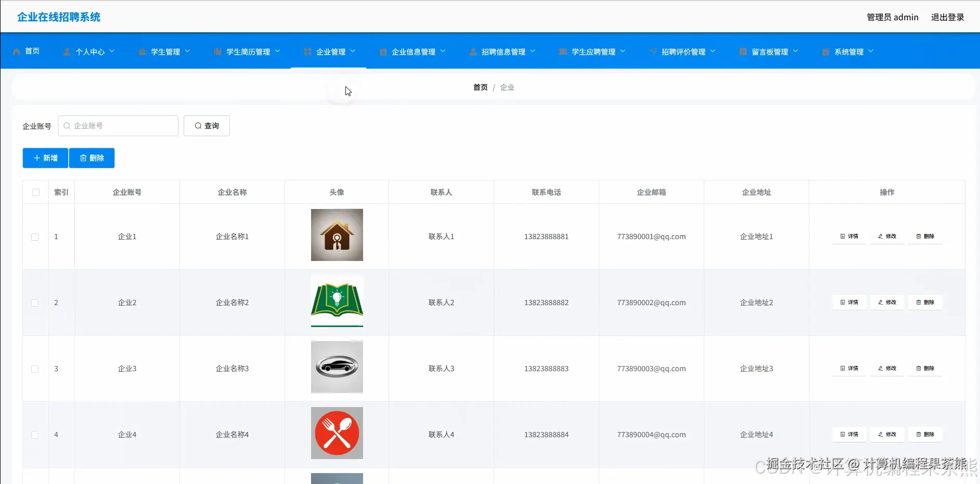Image resolution: width=980 pixels, height=484 pixels.
Task: Expand the 企业信息管理 dropdown arrow
Action: (443, 51)
